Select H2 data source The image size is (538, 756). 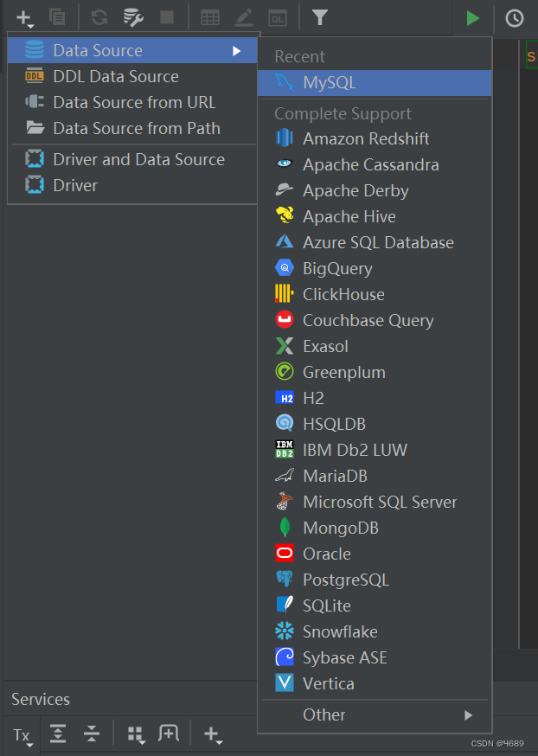(375, 398)
